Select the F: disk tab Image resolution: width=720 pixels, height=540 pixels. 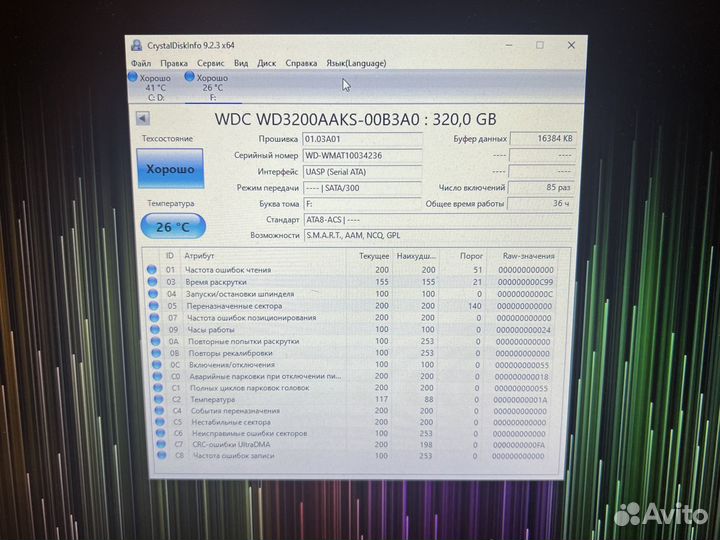point(213,87)
